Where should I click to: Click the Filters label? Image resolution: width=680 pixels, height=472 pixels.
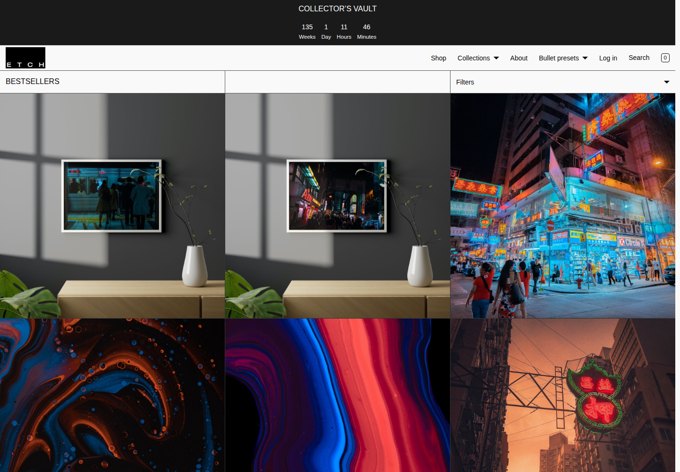click(465, 82)
